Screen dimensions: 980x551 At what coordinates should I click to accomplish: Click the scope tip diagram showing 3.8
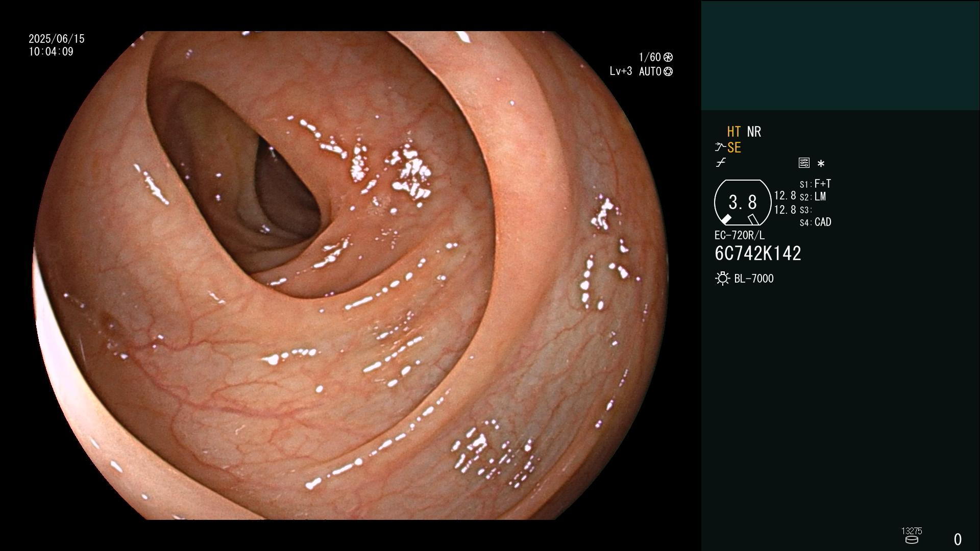pos(743,203)
